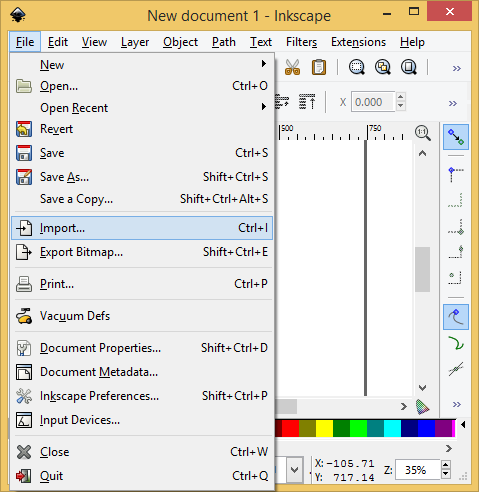
Task: Choose Save a Copy… entry
Action: pyautogui.click(x=142, y=199)
